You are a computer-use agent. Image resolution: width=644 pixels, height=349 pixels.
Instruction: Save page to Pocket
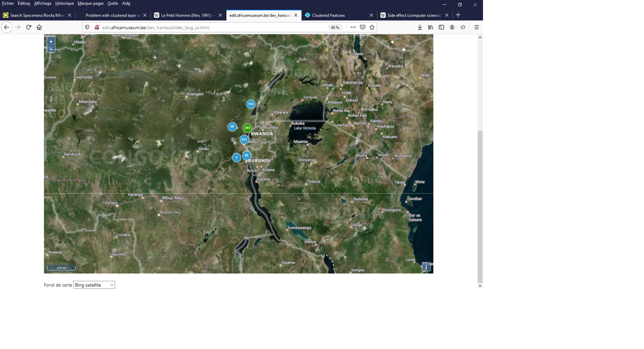click(363, 27)
